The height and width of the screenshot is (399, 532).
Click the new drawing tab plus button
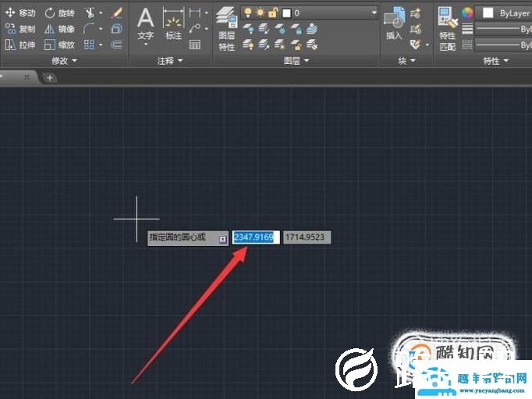pos(49,77)
